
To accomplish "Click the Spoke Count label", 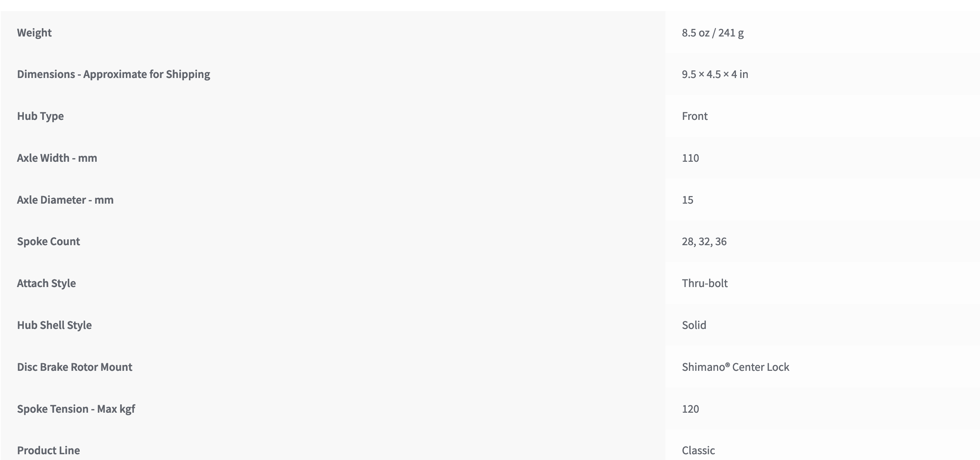I will [48, 242].
